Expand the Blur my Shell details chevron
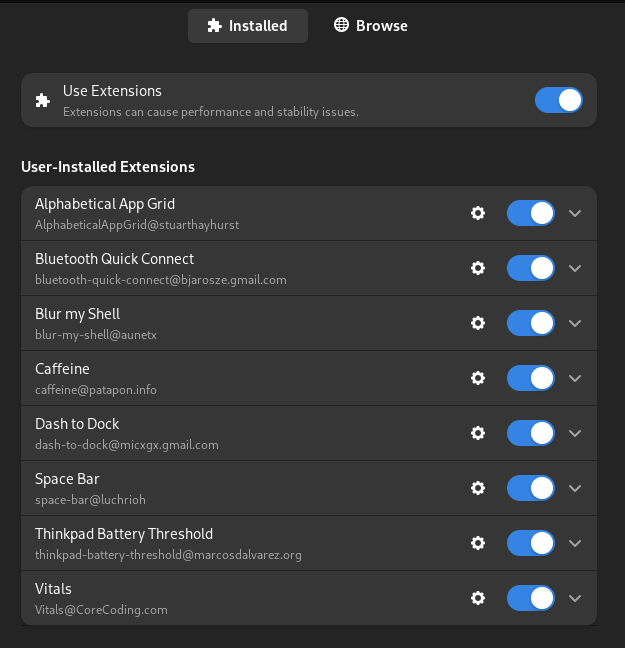The height and width of the screenshot is (648, 625). (575, 323)
